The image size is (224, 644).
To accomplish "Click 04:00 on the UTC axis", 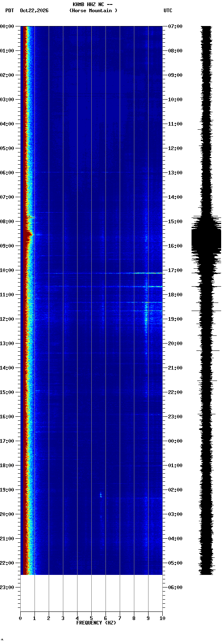I will (175, 539).
